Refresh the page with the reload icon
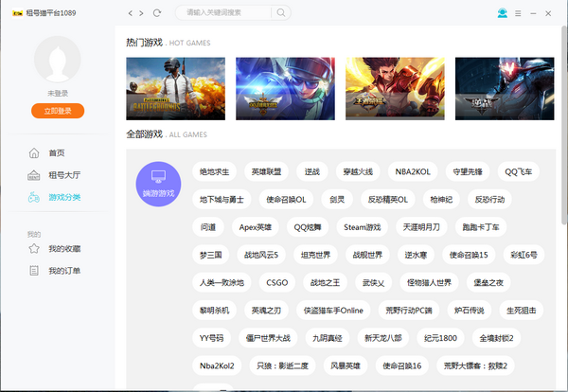 (157, 12)
